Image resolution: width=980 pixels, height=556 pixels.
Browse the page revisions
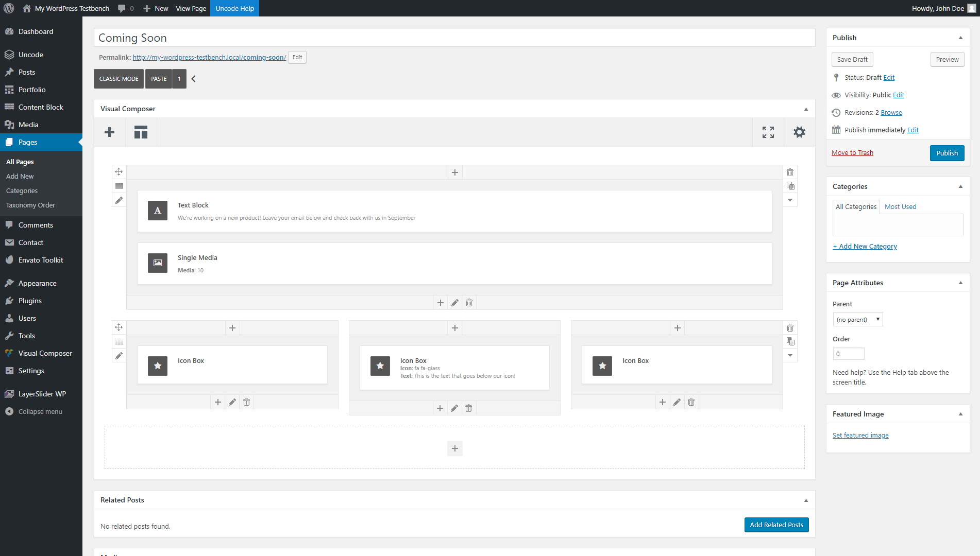[891, 112]
